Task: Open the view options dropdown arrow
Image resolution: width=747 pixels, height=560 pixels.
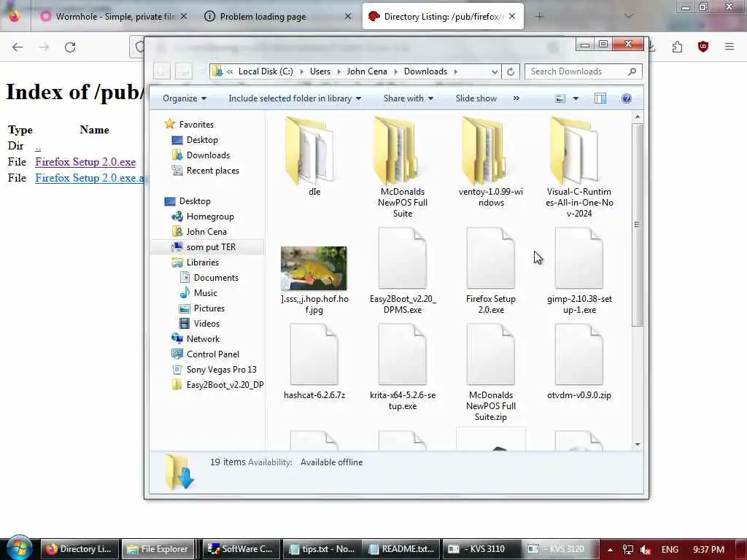Action: (x=576, y=98)
